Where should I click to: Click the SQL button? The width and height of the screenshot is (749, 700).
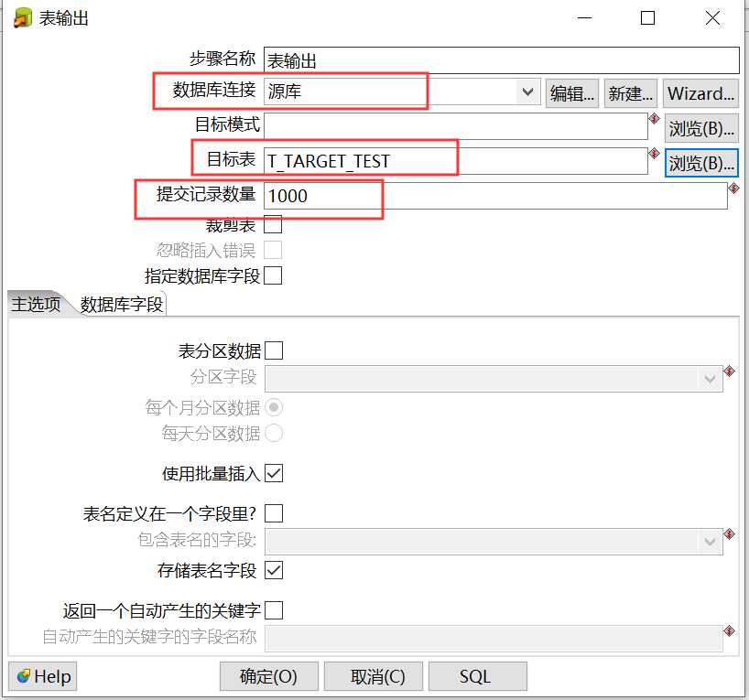pyautogui.click(x=478, y=676)
